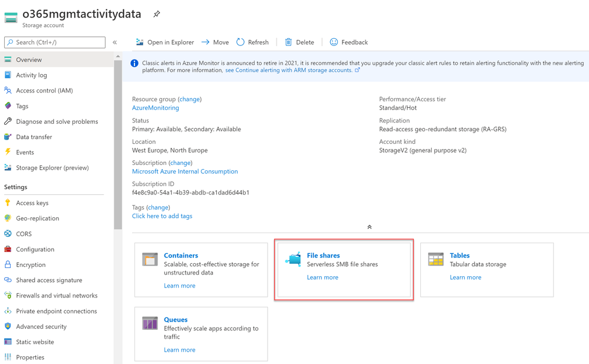Click change link next to Resource group
The height and width of the screenshot is (364, 589).
point(189,99)
